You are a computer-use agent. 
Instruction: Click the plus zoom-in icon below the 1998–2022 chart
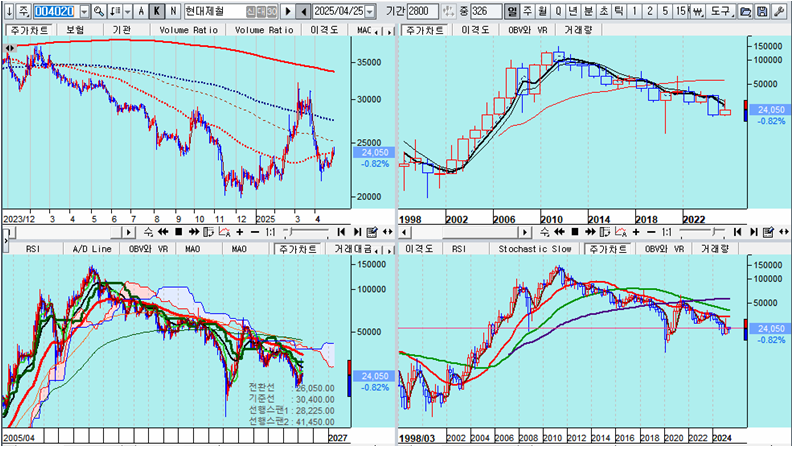636,232
